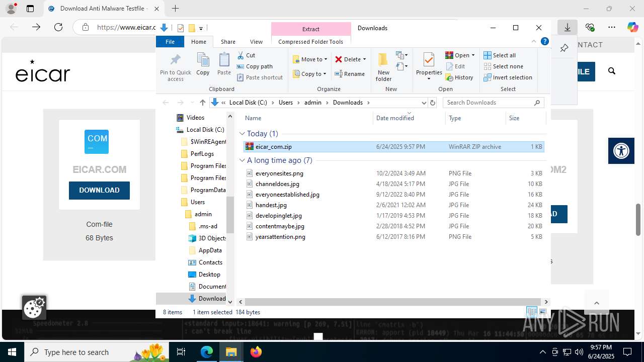This screenshot has width=644, height=362.
Task: Select the Home ribbon tab
Action: 199,42
